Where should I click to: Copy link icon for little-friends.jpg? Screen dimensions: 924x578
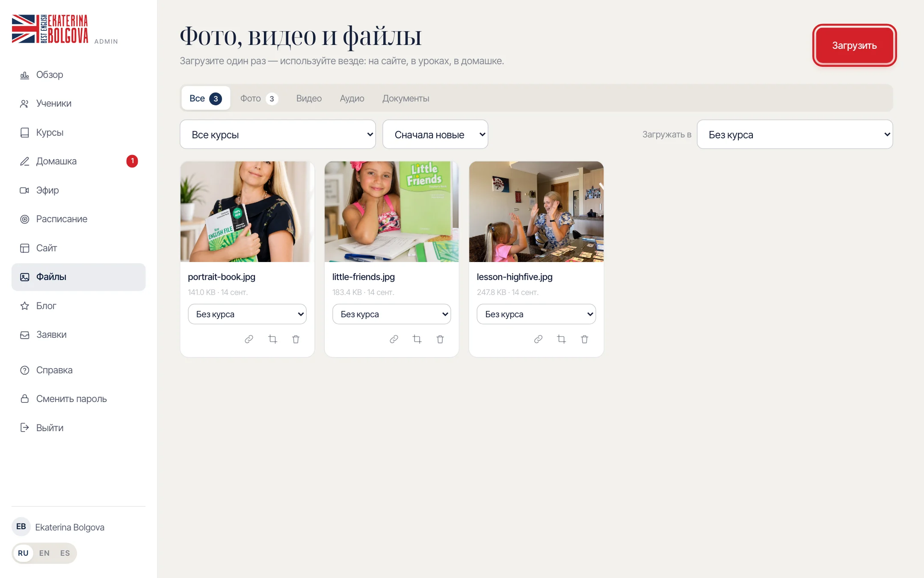point(394,339)
